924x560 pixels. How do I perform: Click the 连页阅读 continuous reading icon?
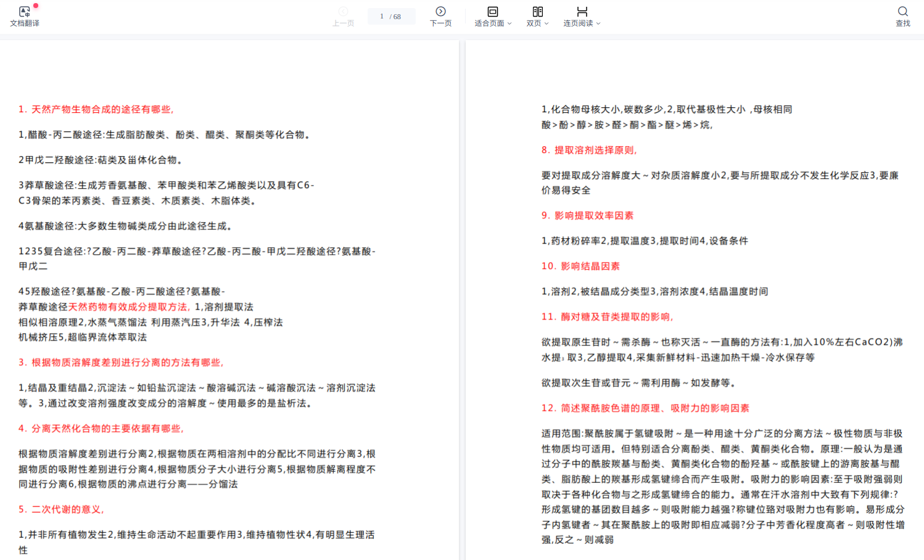(582, 11)
